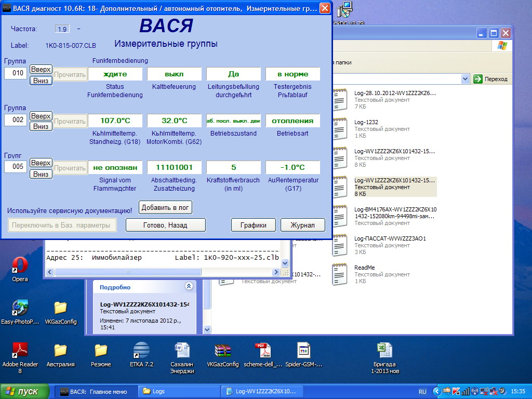Click the ждите status value
Screen dimensions: 532x399
point(115,74)
